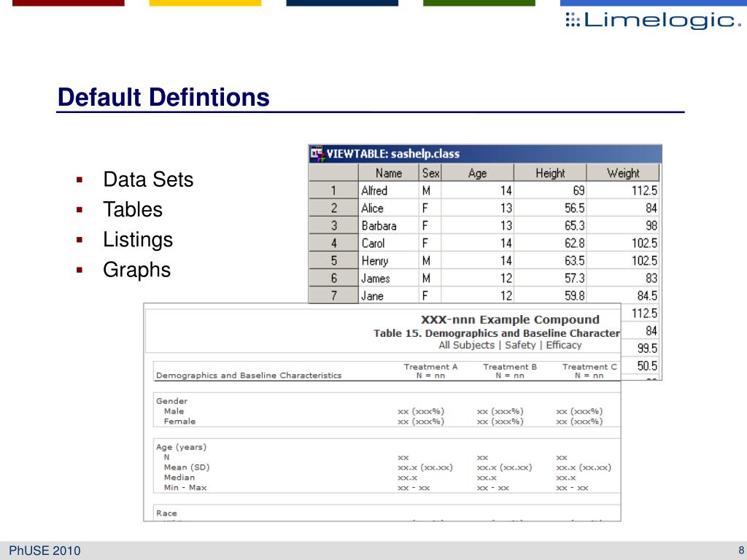Click the Data Sets bullet
747x560 pixels.
coord(148,179)
